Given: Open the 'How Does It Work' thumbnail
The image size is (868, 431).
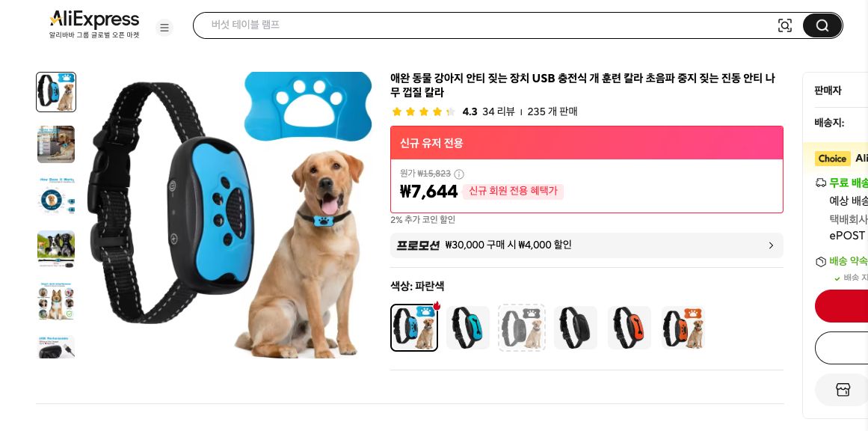Looking at the screenshot, I should click(x=56, y=197).
